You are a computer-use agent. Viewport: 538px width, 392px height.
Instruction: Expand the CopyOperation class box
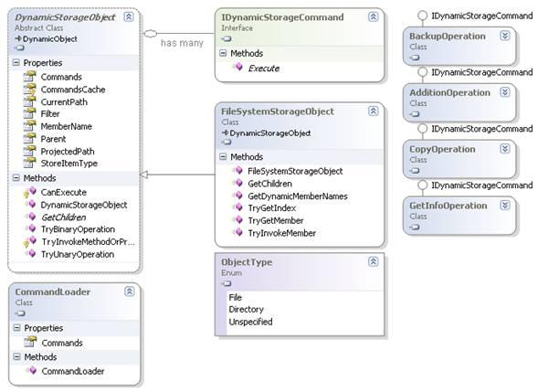pyautogui.click(x=505, y=149)
